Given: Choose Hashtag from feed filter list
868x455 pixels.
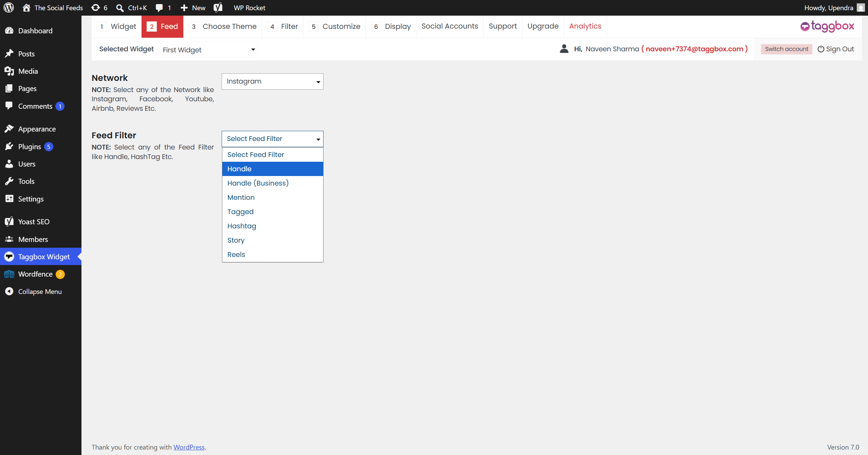Looking at the screenshot, I should 273,226.
